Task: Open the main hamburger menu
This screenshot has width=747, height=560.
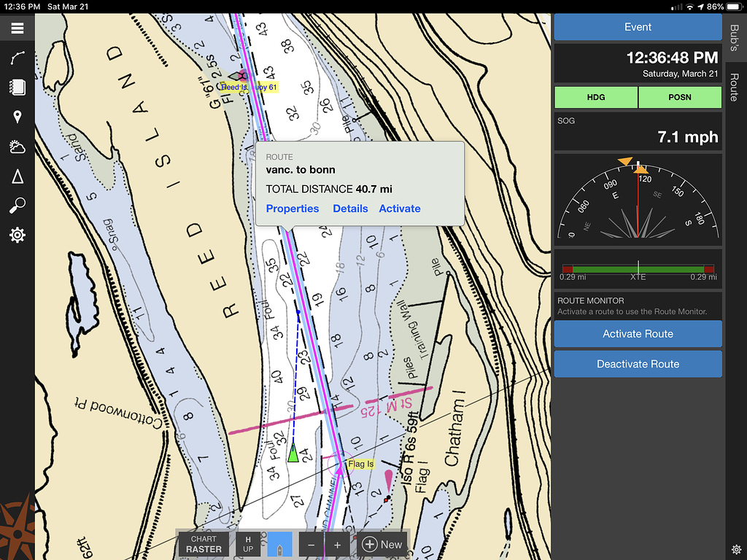Action: click(x=17, y=28)
